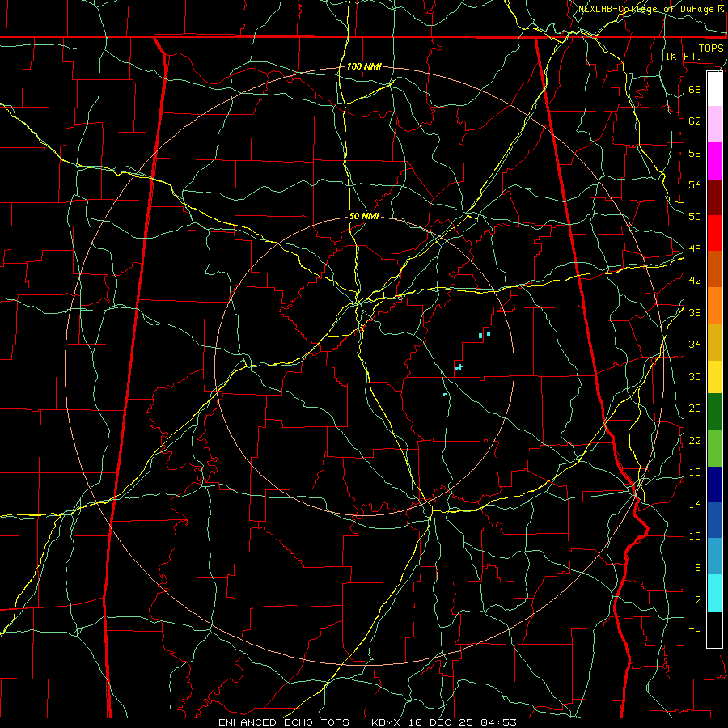This screenshot has height=728, width=728.
Task: Pick the light orange legend swatch
Action: click(714, 306)
